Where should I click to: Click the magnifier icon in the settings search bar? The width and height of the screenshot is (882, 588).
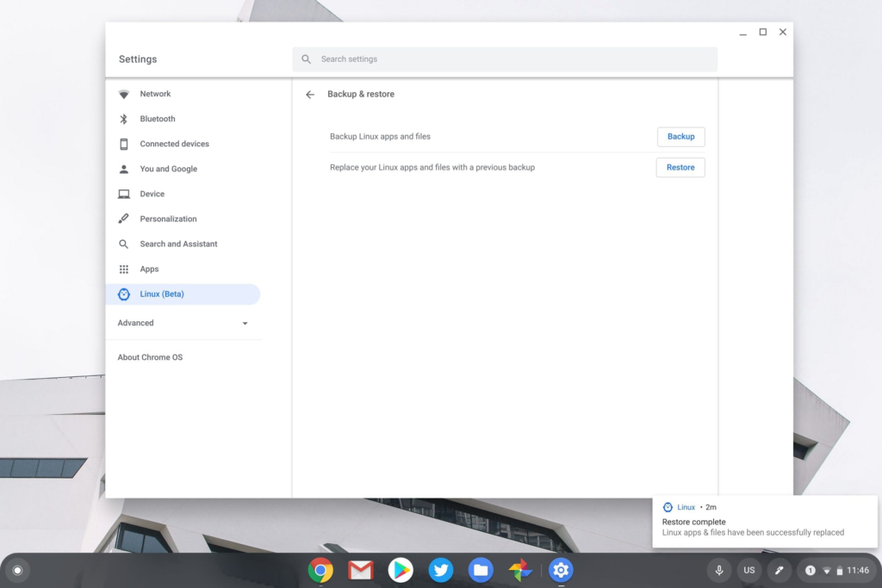(x=306, y=59)
